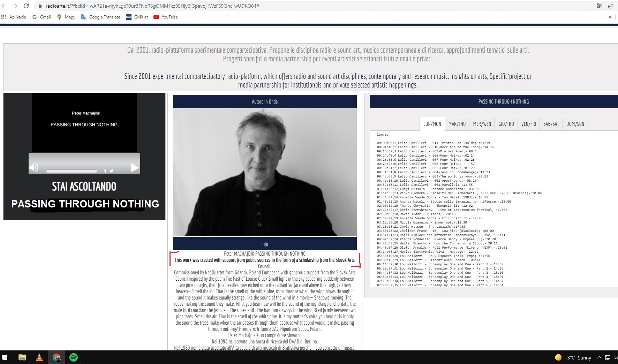Adjust the player volume slider bar

tap(71, 171)
